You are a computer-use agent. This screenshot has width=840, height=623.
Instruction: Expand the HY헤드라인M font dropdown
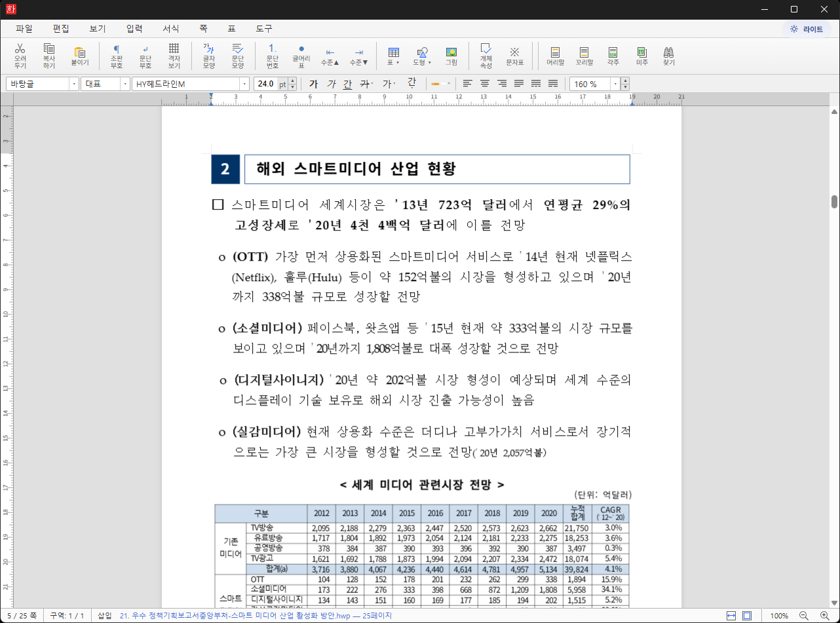(x=245, y=85)
